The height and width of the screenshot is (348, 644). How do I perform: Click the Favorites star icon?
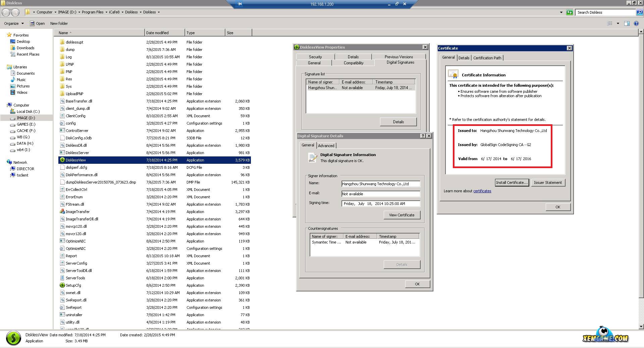[x=9, y=35]
